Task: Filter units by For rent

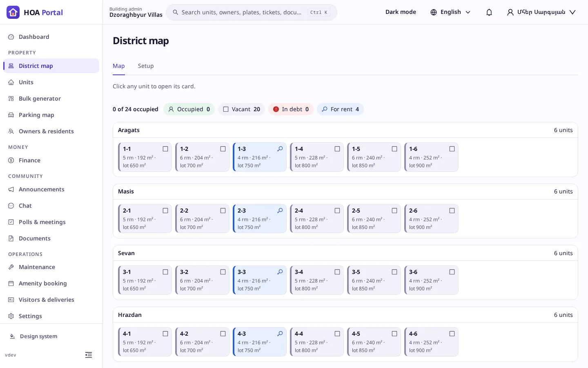Action: click(340, 109)
